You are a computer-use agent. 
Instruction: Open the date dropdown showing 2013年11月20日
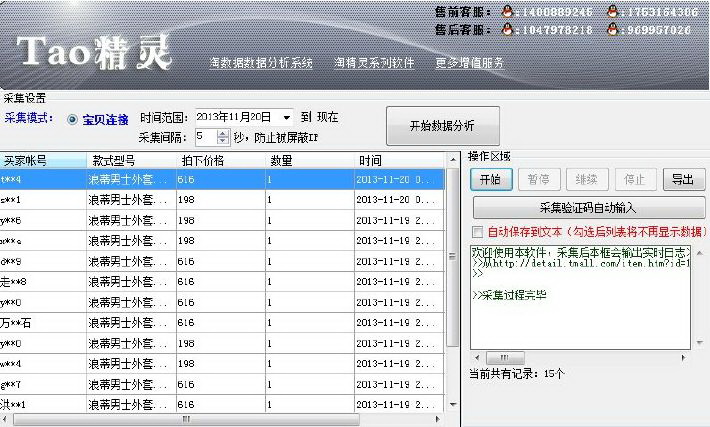tap(287, 118)
